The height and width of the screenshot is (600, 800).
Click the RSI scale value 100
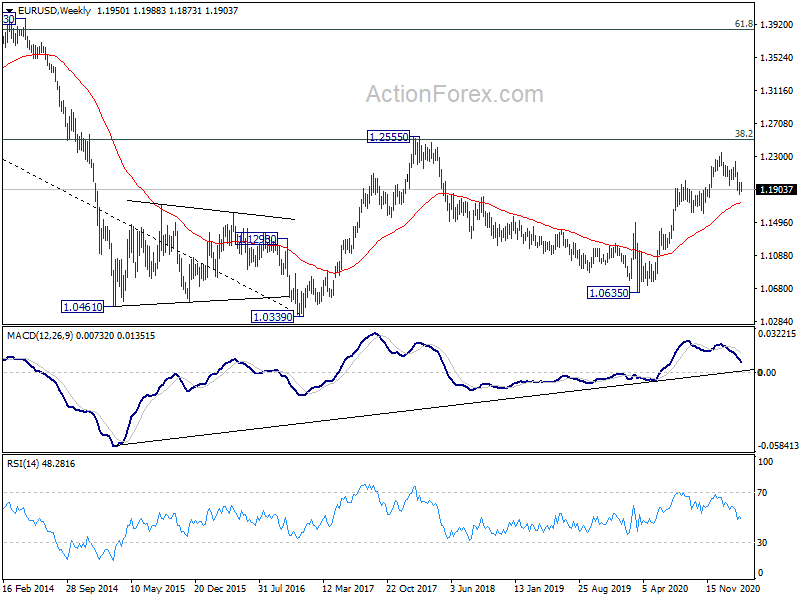tap(766, 462)
